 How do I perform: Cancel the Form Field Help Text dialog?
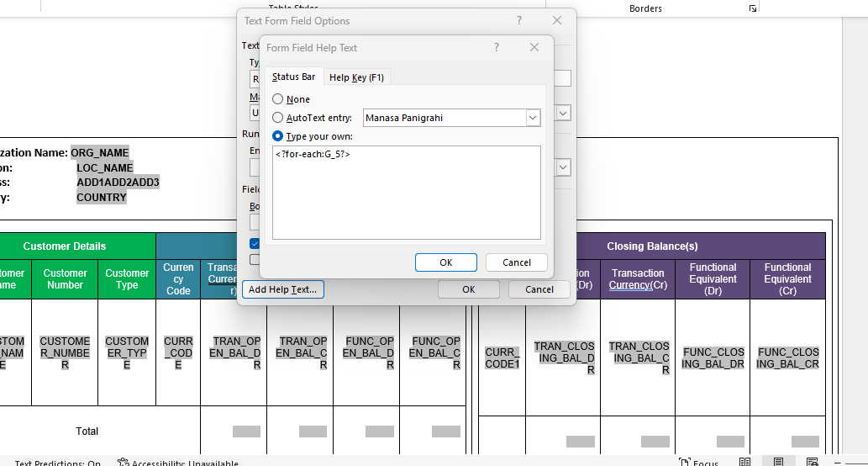click(x=517, y=262)
